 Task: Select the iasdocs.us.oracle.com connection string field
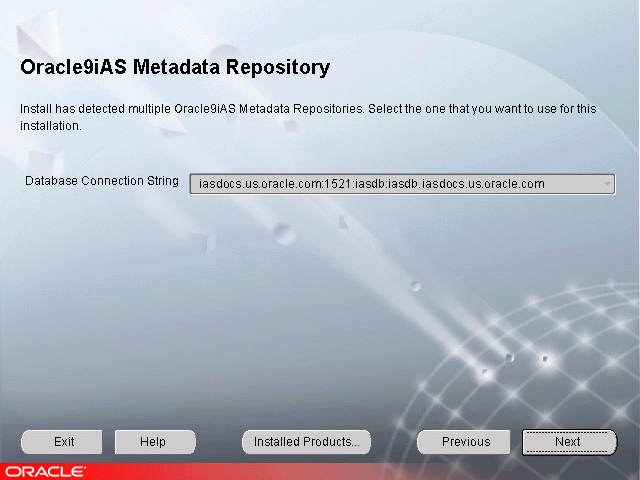tap(402, 184)
